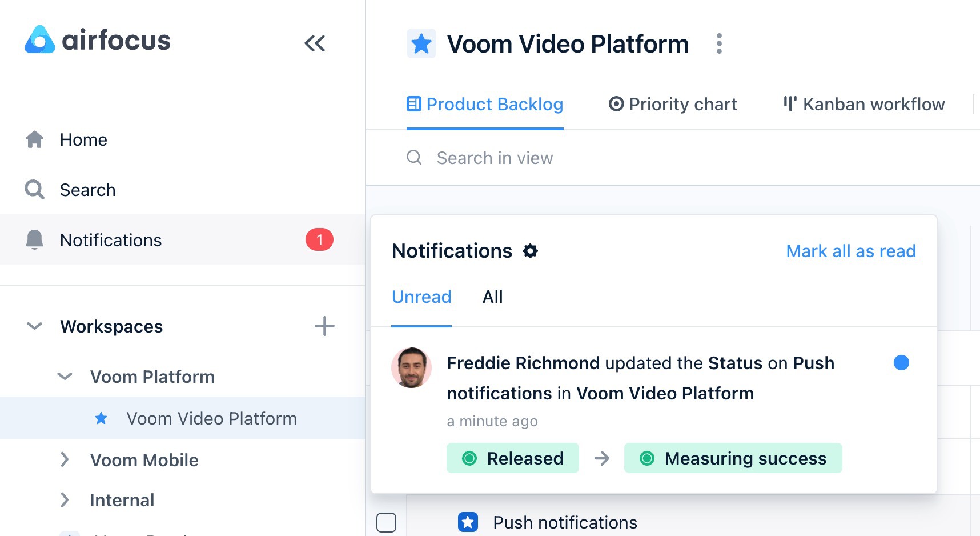The height and width of the screenshot is (536, 980).
Task: Expand the Internal workspace
Action: (65, 500)
